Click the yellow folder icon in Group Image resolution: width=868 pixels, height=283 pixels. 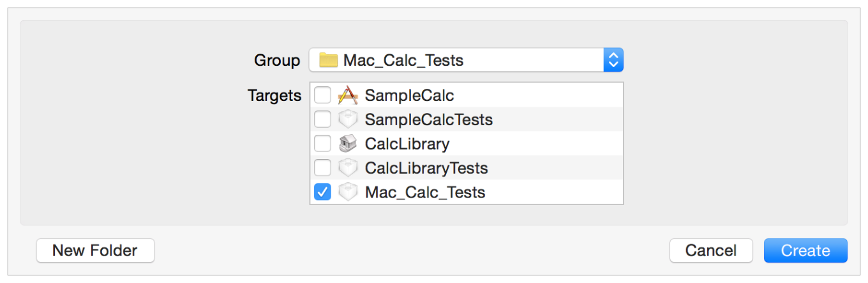pos(328,61)
